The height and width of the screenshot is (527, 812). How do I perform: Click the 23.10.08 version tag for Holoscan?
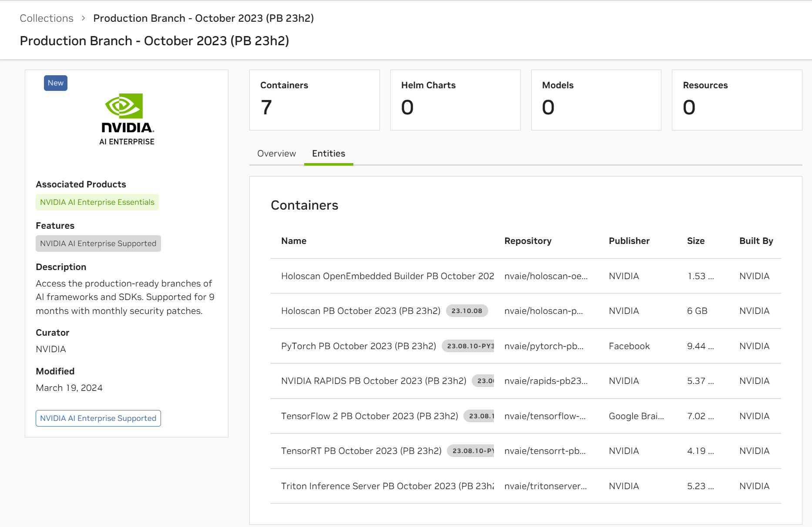click(467, 311)
